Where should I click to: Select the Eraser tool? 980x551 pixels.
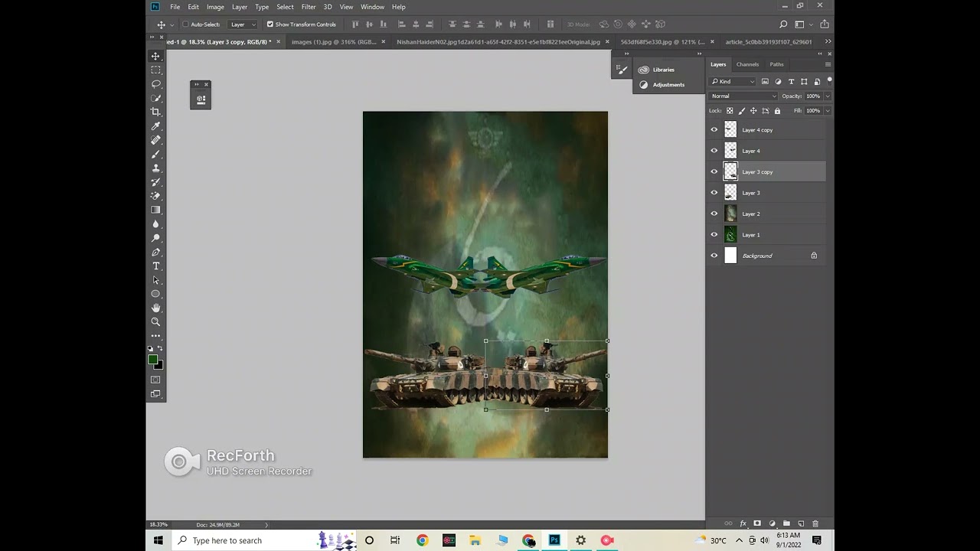point(155,196)
